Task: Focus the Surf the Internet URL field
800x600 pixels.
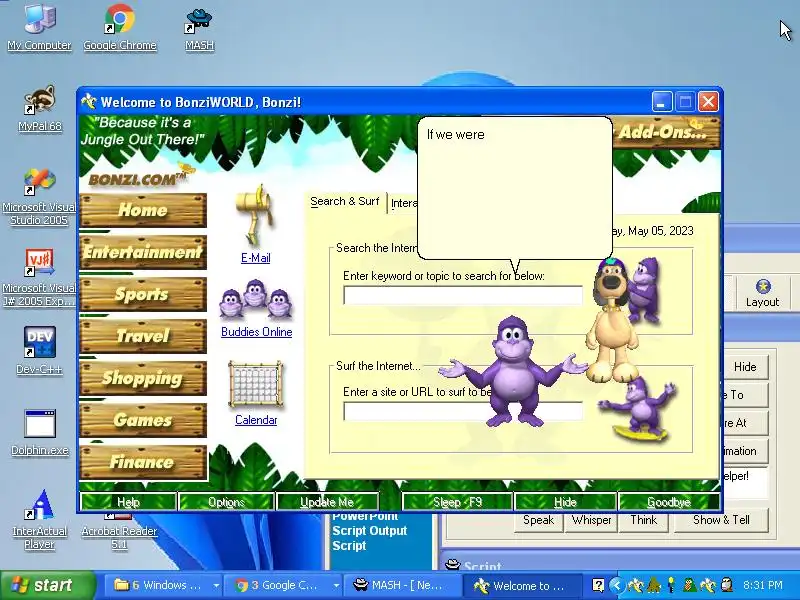Action: [x=463, y=411]
